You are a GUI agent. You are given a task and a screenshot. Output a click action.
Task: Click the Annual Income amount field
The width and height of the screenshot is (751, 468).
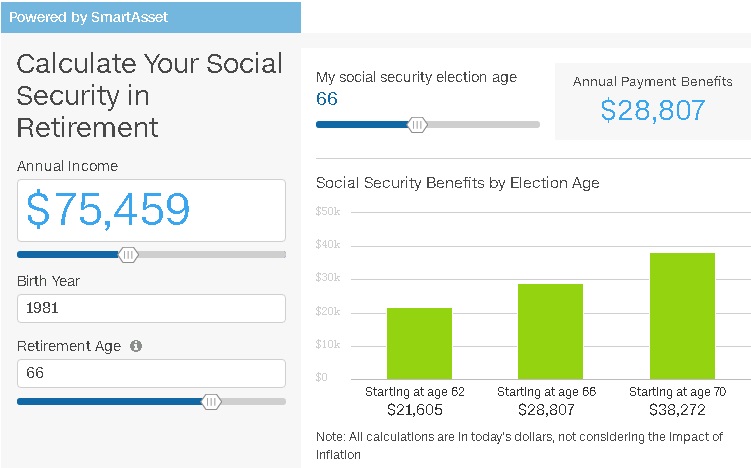[151, 210]
